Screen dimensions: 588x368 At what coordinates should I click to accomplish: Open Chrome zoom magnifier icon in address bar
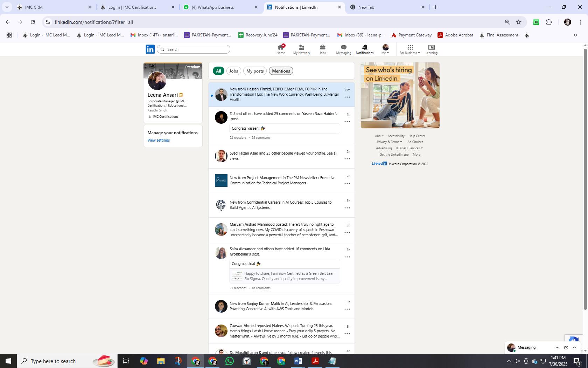(507, 22)
